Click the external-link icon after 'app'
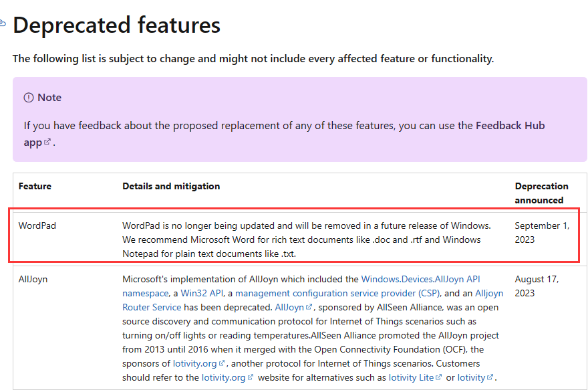 47,142
